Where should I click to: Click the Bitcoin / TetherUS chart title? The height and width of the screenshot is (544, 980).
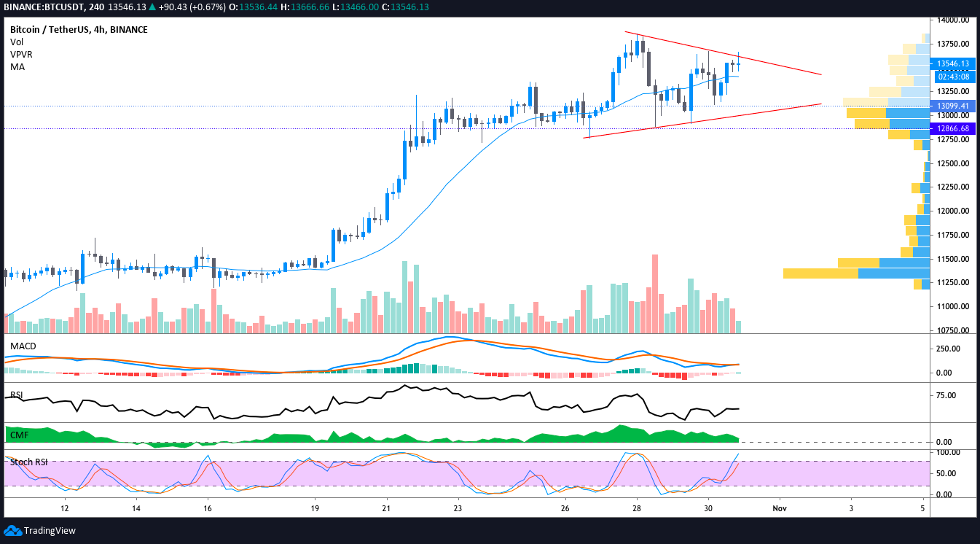[x=79, y=30]
